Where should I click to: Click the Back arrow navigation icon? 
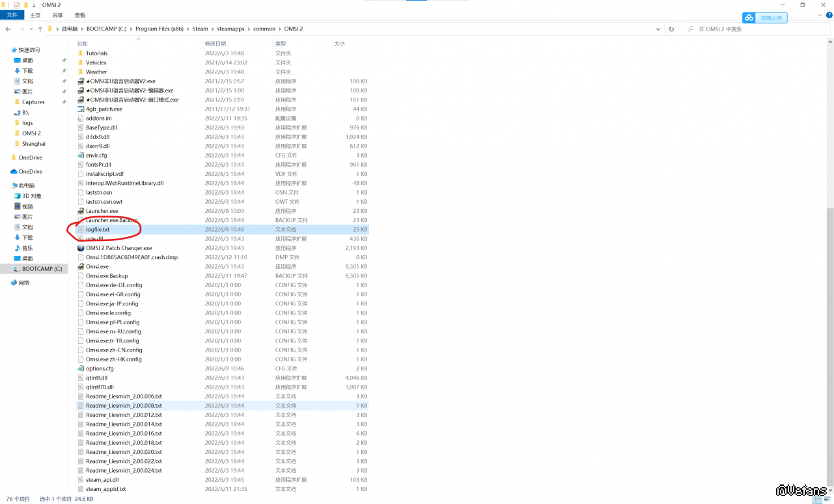(8, 29)
